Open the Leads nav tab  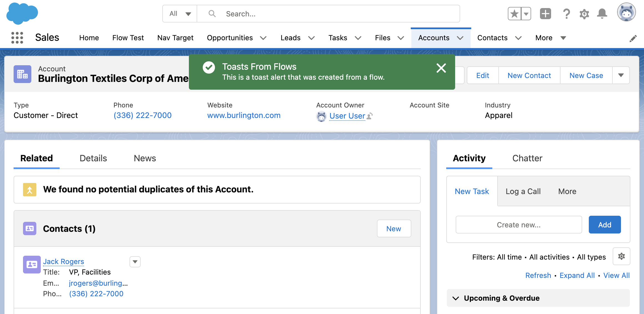(x=291, y=38)
